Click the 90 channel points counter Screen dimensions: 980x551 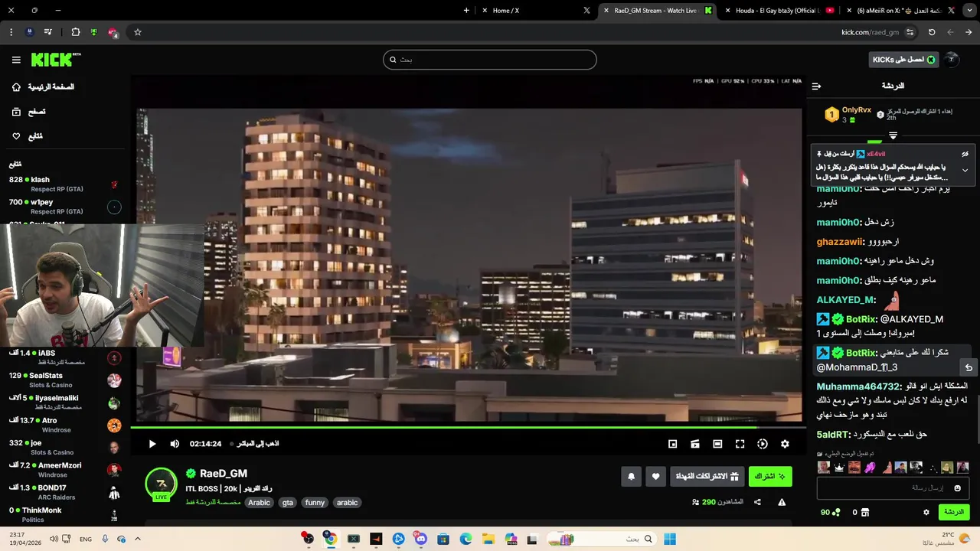(830, 512)
